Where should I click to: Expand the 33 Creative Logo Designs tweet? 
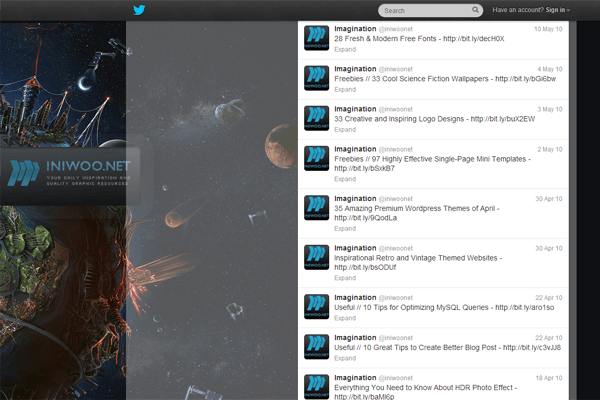point(345,130)
